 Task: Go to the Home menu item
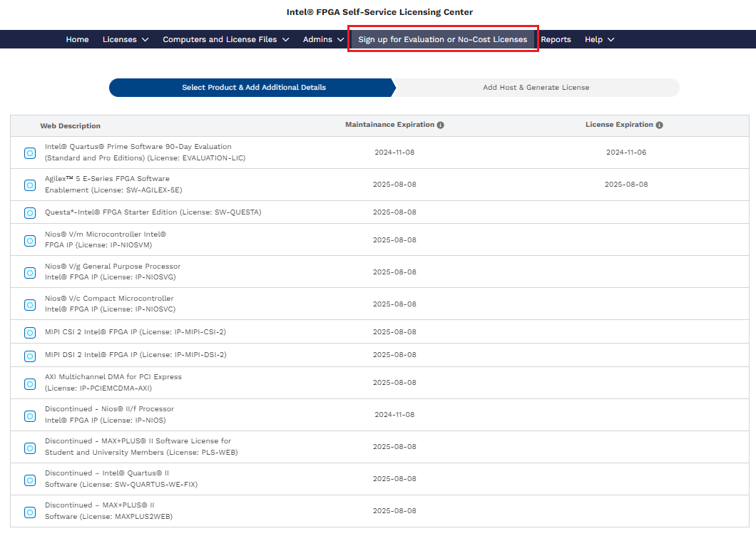tap(77, 39)
